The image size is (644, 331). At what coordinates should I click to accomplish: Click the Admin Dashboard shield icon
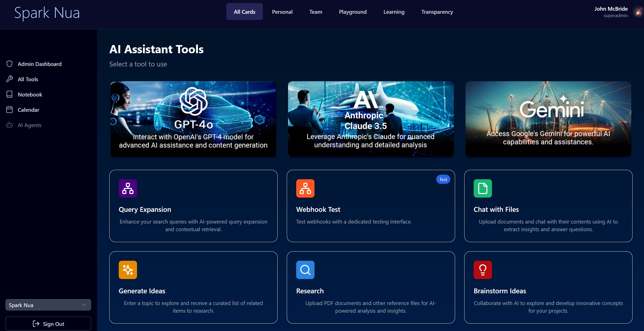[9, 64]
